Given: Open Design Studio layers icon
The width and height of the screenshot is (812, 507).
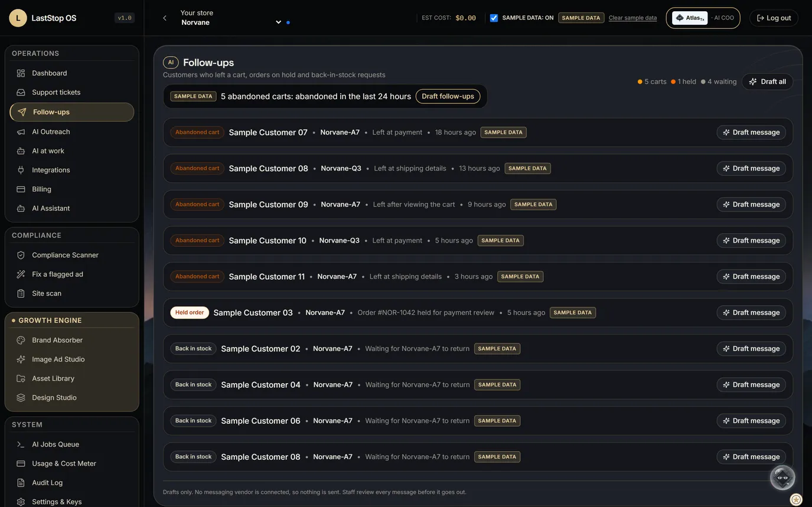Looking at the screenshot, I should (21, 398).
